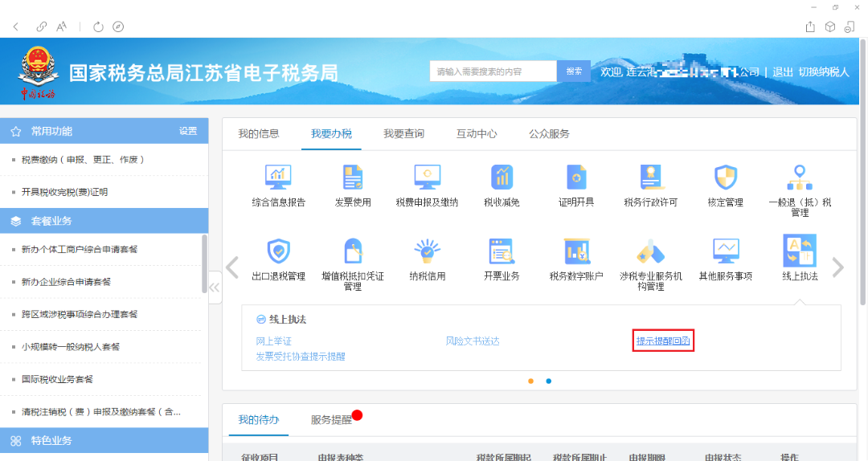Select the blue carousel page dot
The height and width of the screenshot is (461, 868).
pos(549,381)
